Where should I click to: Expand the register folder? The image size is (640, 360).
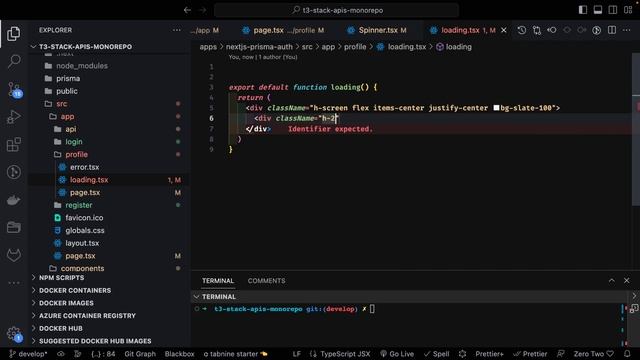click(79, 205)
